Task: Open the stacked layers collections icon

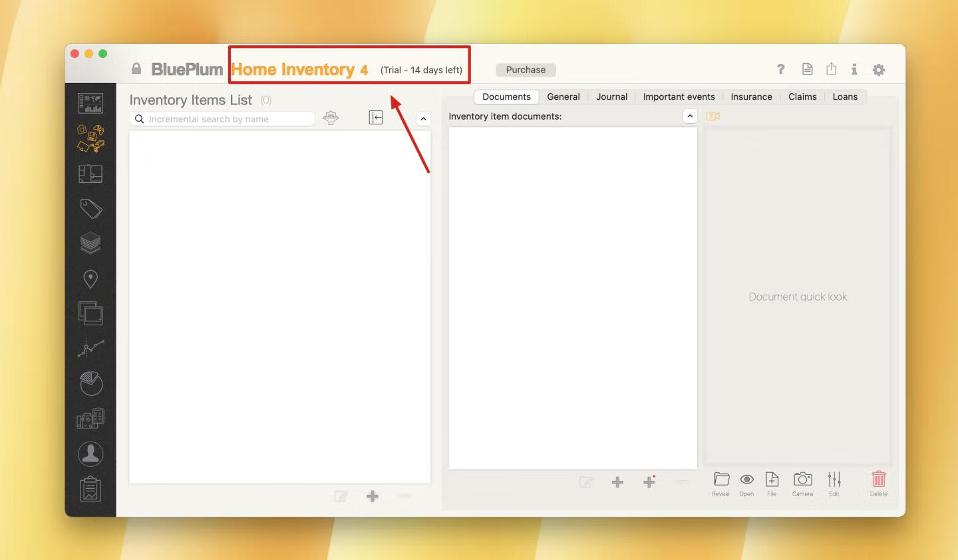Action: tap(90, 243)
